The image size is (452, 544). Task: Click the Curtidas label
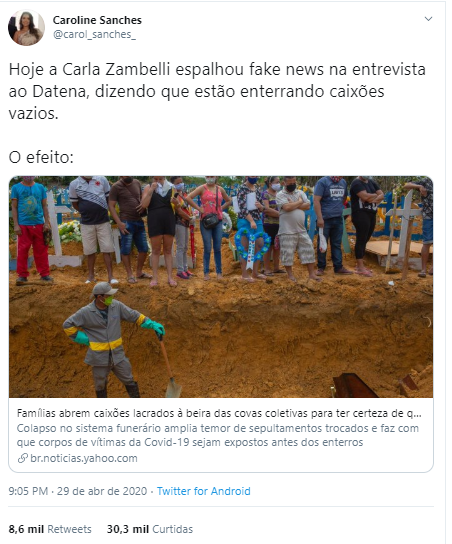coord(172,529)
